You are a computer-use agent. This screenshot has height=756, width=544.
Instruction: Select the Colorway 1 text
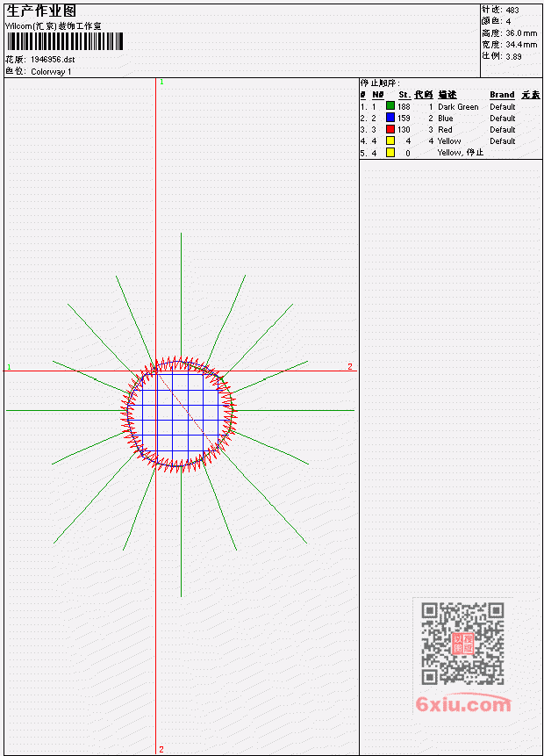pyautogui.click(x=51, y=72)
